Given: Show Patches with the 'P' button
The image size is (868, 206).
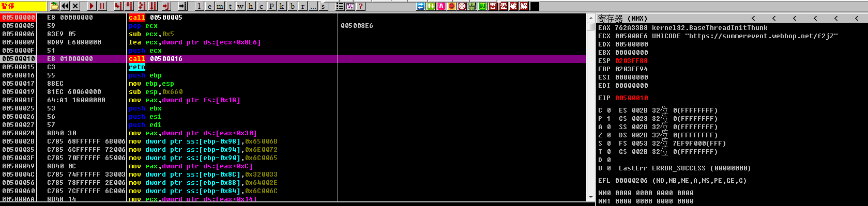Looking at the screenshot, I should click(272, 6).
